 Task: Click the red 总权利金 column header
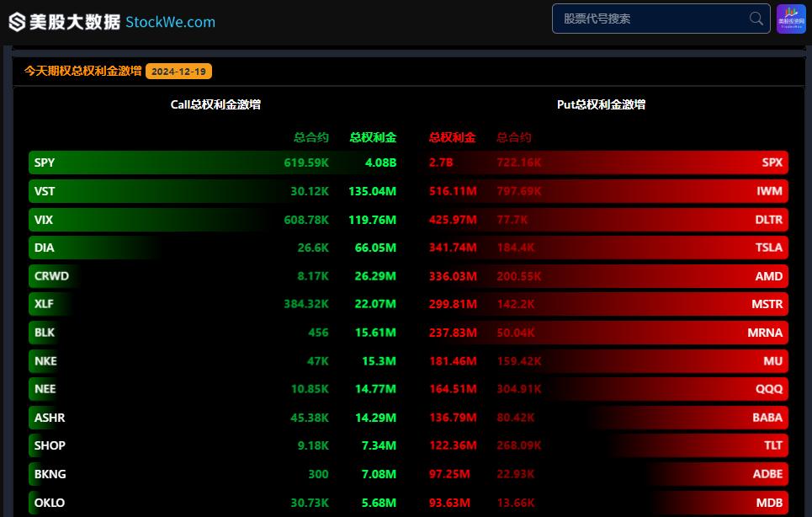click(x=452, y=137)
